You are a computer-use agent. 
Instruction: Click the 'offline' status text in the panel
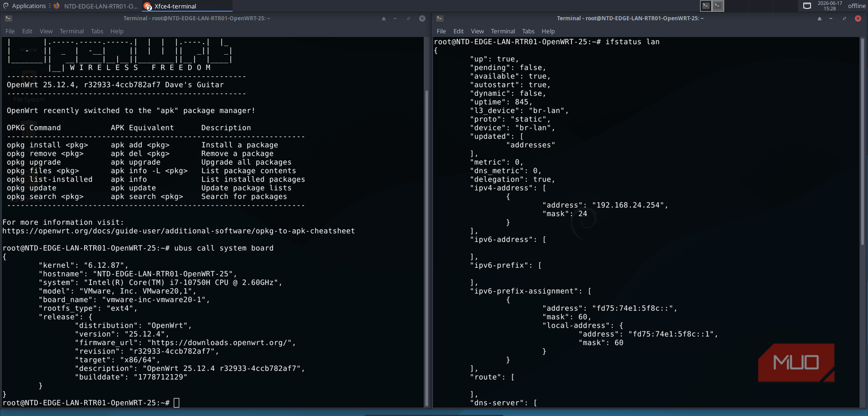pos(856,6)
